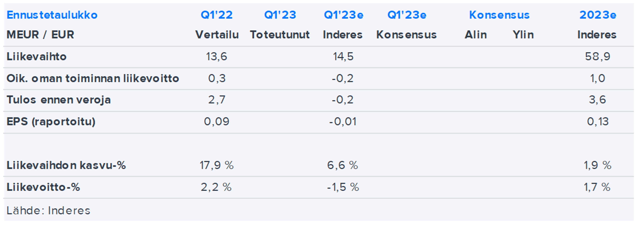This screenshot has width=644, height=226.
Task: Click the 2023e column header
Action: pyautogui.click(x=598, y=15)
